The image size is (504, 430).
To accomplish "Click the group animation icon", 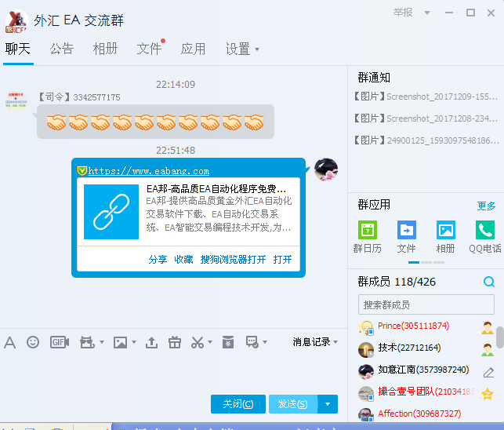I will pos(87,342).
